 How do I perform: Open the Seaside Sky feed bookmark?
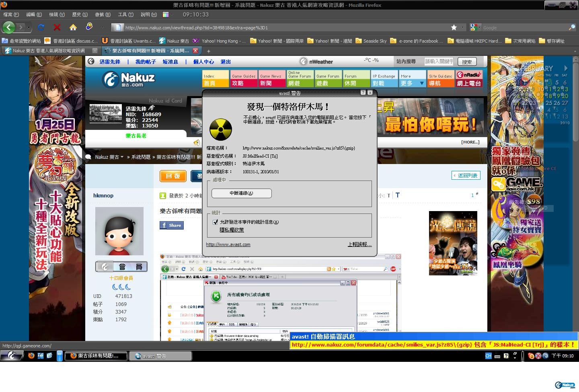pyautogui.click(x=371, y=41)
